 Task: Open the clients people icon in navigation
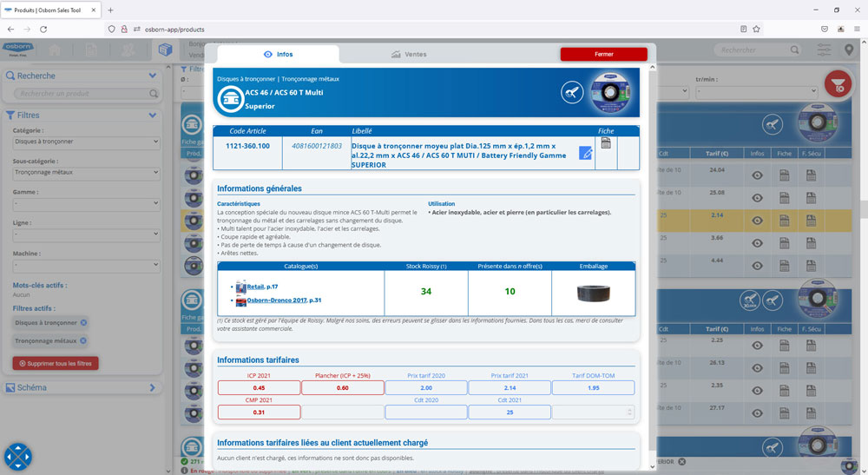point(128,50)
